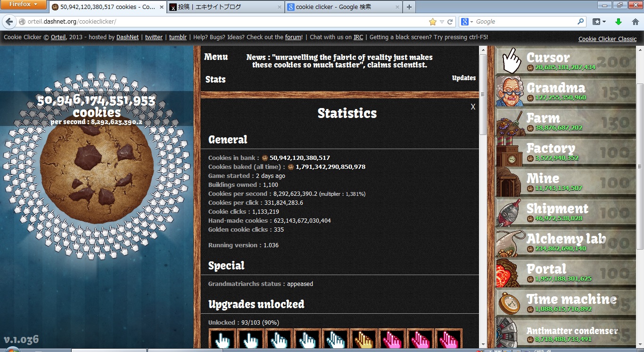Buy a Time machine from the store
644x352 pixels.
566,302
